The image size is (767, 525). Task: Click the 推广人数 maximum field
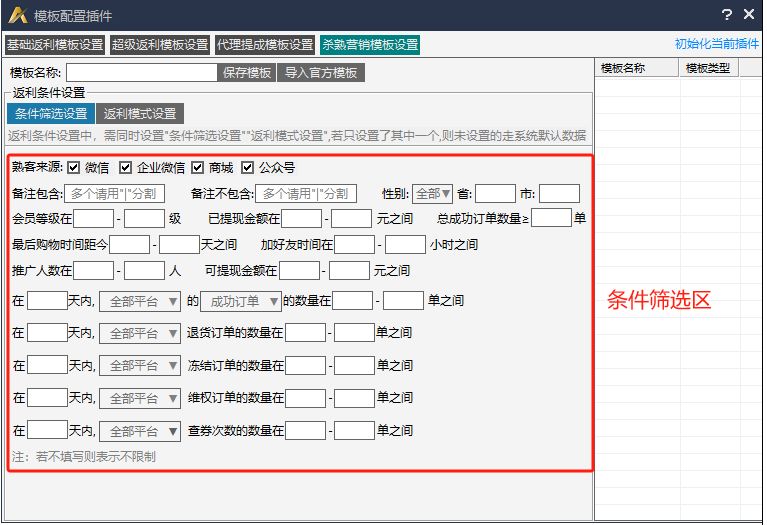[x=144, y=270]
